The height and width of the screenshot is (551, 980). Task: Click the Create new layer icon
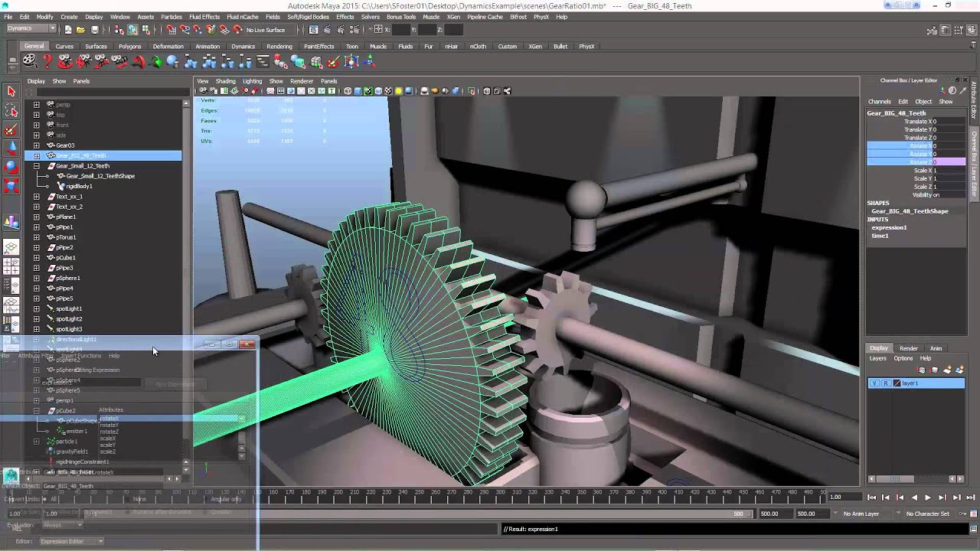(x=948, y=370)
